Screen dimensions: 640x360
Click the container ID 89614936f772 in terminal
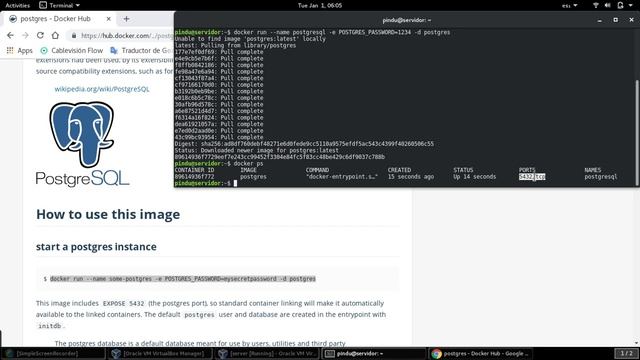click(x=194, y=177)
